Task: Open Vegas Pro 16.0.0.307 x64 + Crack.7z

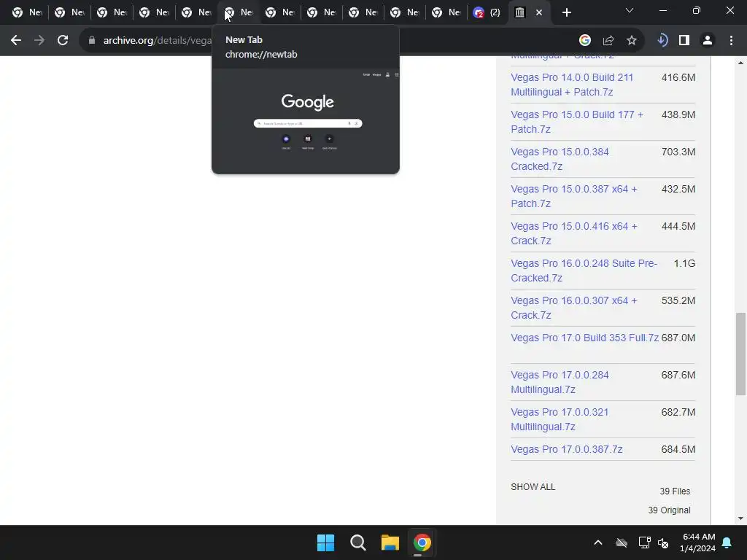Action: click(x=573, y=308)
